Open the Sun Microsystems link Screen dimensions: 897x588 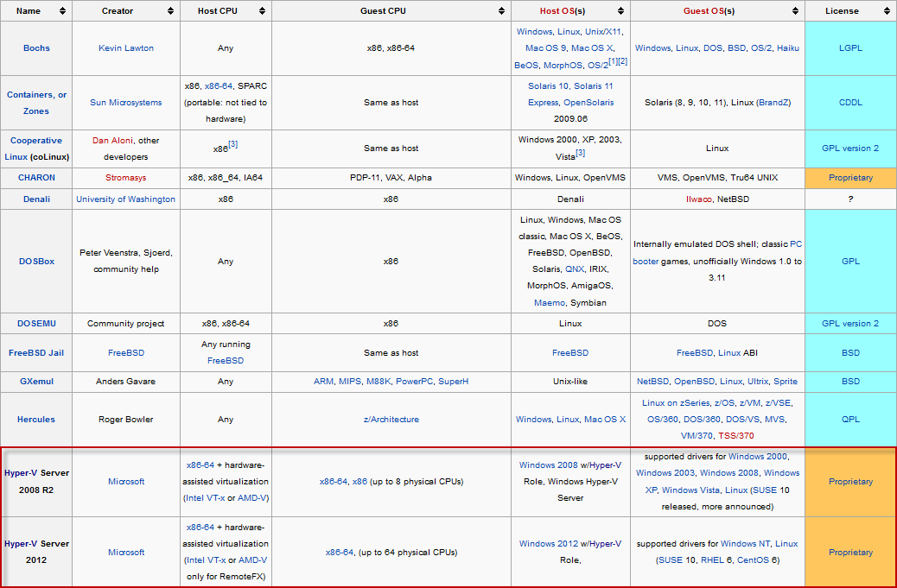(x=126, y=103)
